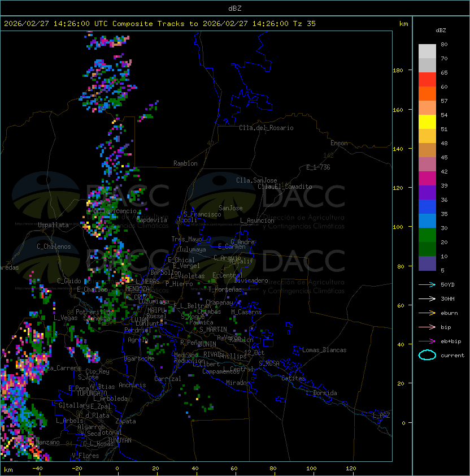Click the TUNUYAN map label
This screenshot has height=476, width=470.
(x=120, y=440)
